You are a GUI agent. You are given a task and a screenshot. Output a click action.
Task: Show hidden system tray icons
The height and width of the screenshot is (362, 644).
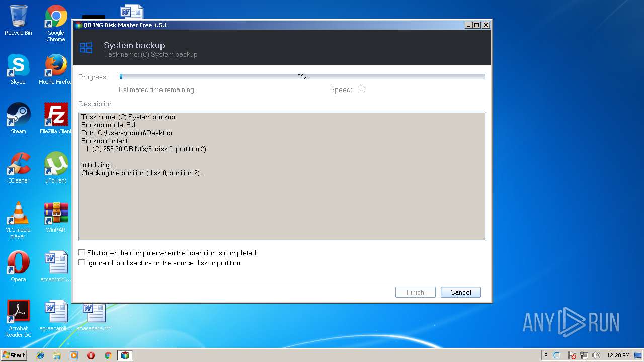(546, 355)
